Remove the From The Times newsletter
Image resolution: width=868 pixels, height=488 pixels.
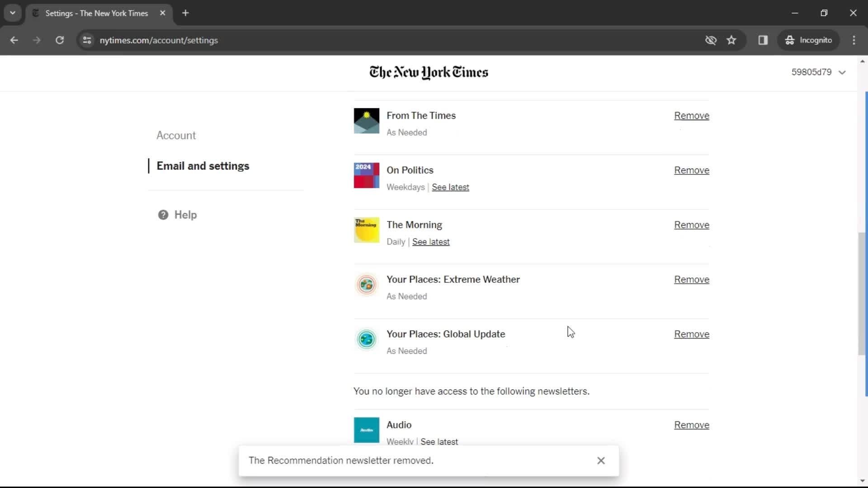pyautogui.click(x=692, y=115)
